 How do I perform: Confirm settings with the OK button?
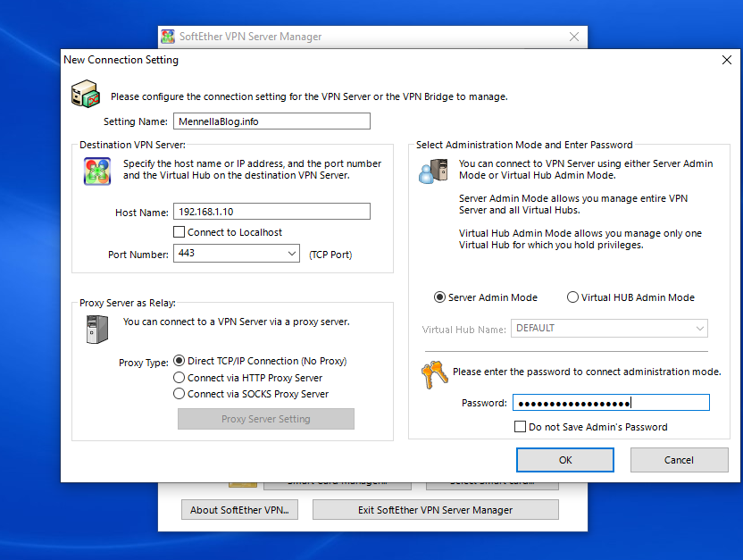click(x=565, y=460)
